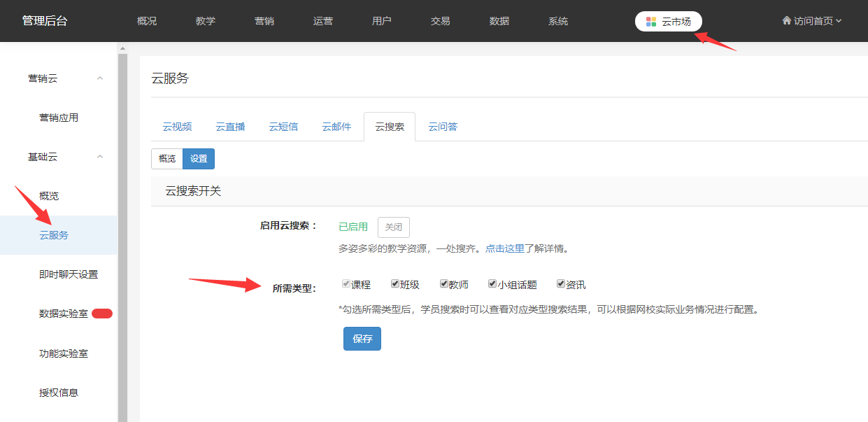Screen dimensions: 868x422
Task: Open the 访问首页 dropdown arrow
Action: click(839, 21)
